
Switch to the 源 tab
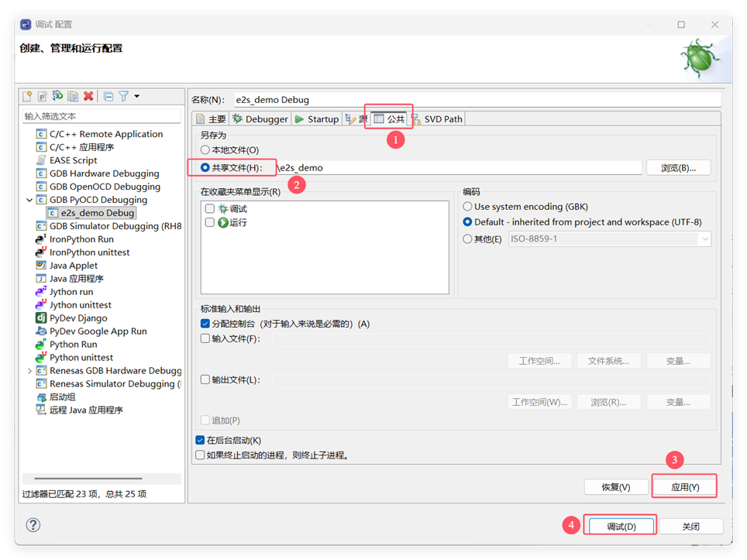(356, 119)
